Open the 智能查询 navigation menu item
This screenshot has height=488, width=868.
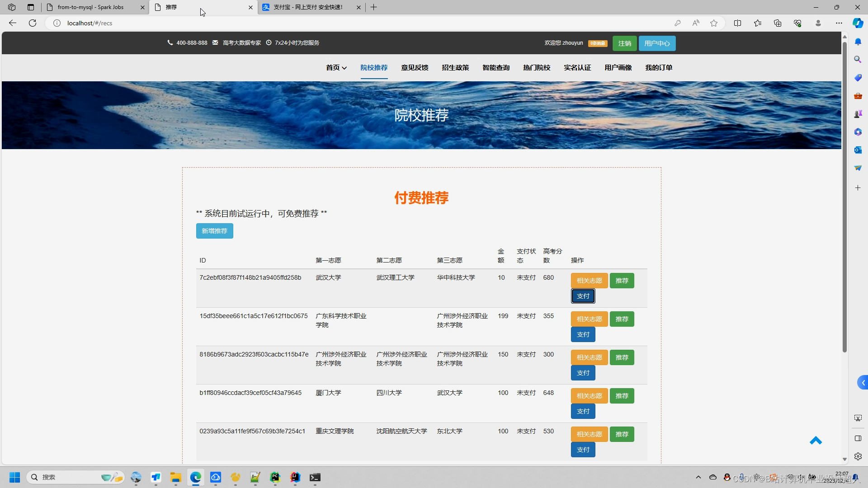pyautogui.click(x=496, y=68)
